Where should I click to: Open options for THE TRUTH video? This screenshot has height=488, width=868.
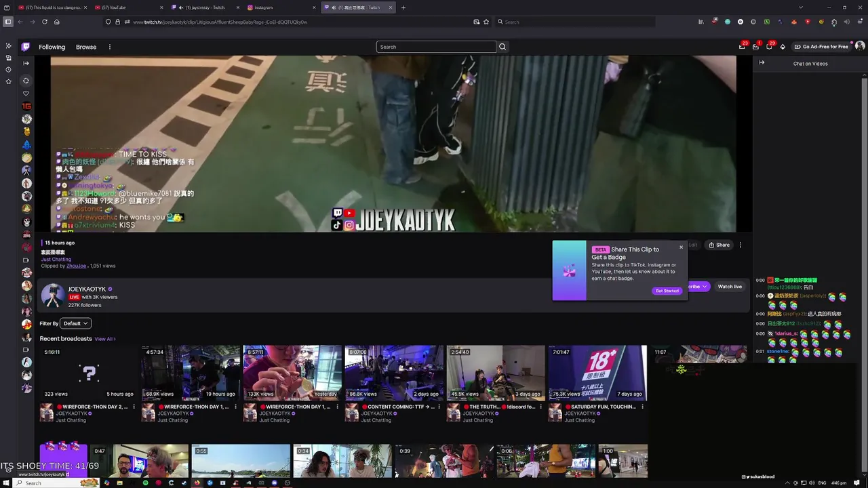point(540,407)
